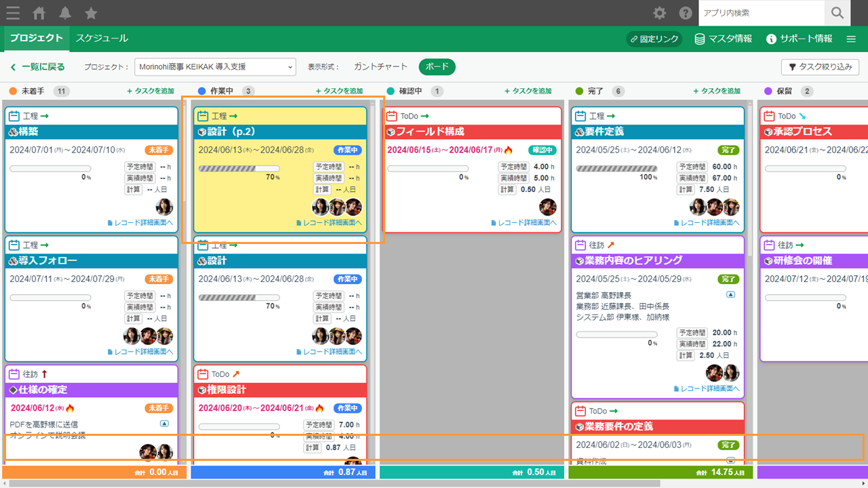Go to portal via home icon

[39, 13]
